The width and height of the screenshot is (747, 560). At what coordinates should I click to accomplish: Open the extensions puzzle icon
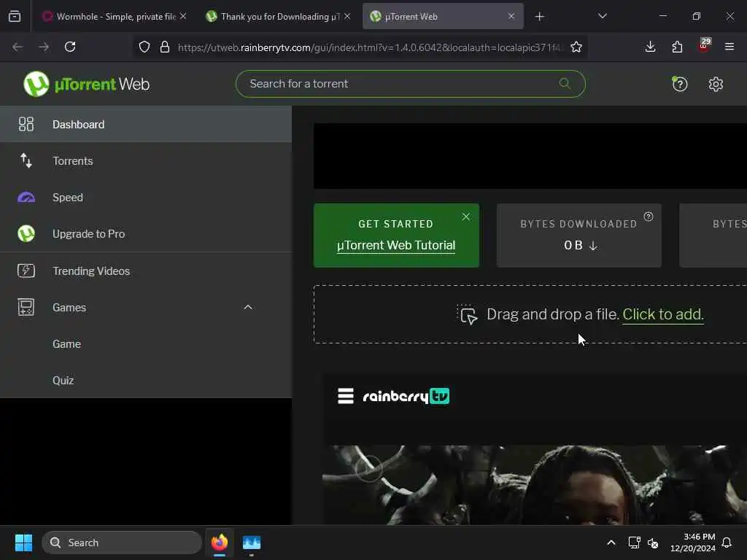[677, 47]
